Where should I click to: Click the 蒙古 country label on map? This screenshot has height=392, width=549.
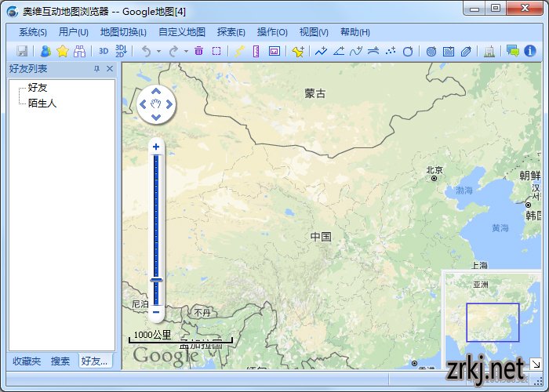pyautogui.click(x=315, y=93)
